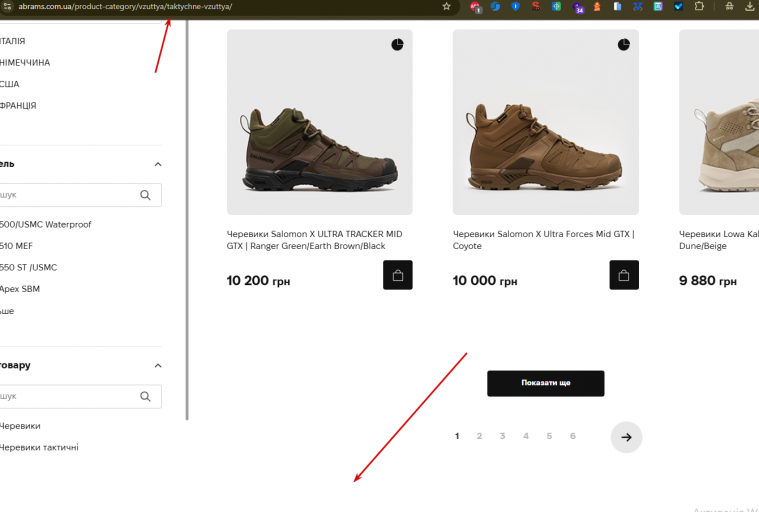
Task: Select Черевики product type filter
Action: (x=20, y=426)
